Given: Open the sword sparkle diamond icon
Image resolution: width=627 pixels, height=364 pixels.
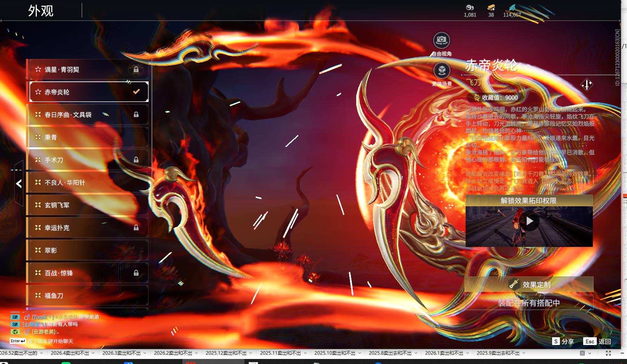Looking at the screenshot, I should (x=587, y=85).
